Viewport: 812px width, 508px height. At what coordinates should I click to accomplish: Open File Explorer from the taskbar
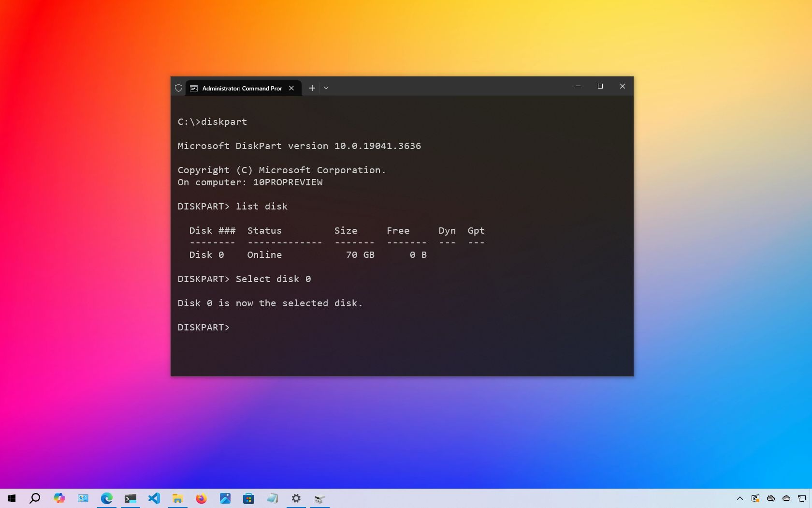[x=177, y=498]
